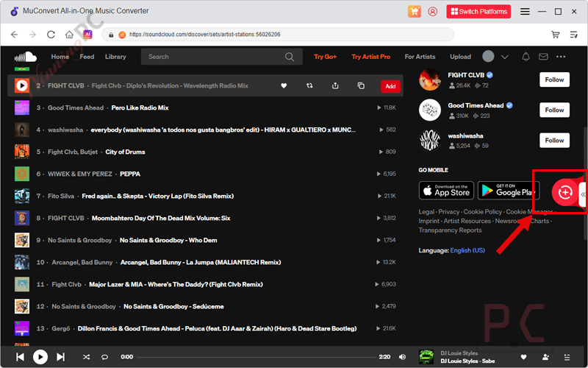
Task: Open the Good Times Ahead artist name link
Action: click(x=476, y=105)
